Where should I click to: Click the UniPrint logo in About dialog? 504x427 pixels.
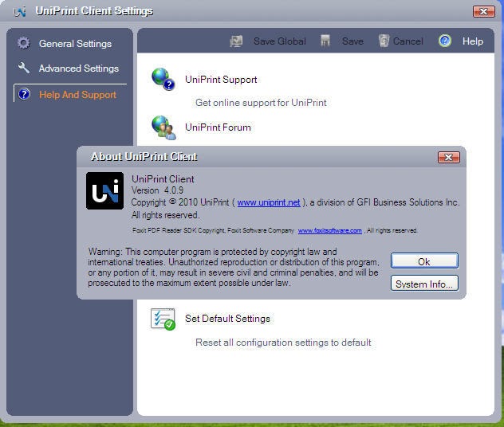click(104, 190)
